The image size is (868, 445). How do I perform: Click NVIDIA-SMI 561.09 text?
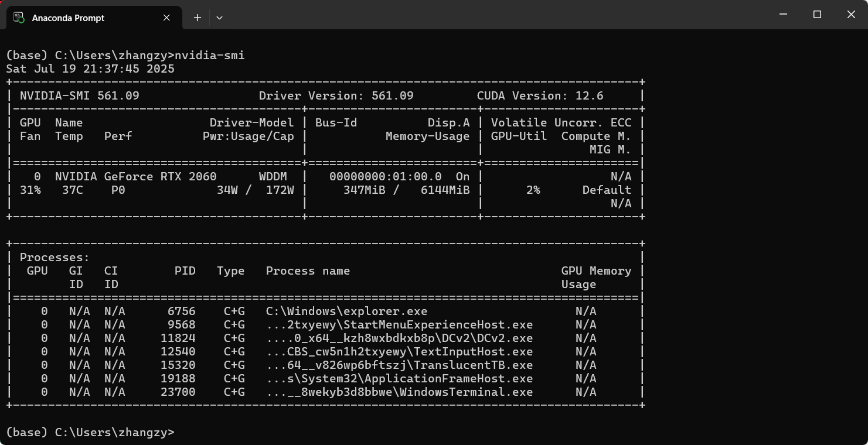[x=80, y=95]
